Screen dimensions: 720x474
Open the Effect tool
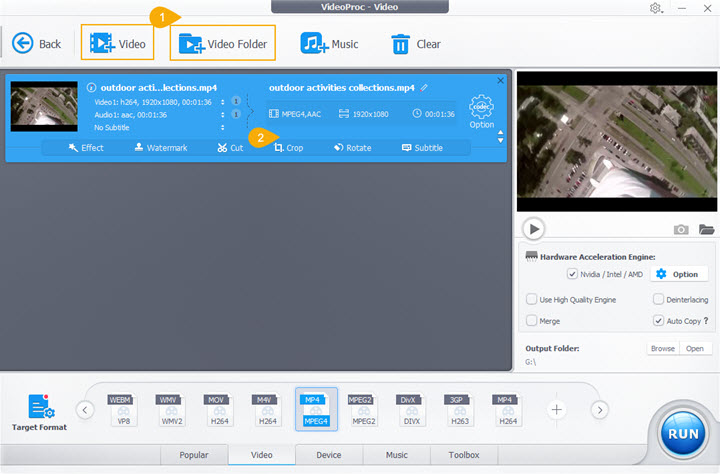(x=86, y=148)
